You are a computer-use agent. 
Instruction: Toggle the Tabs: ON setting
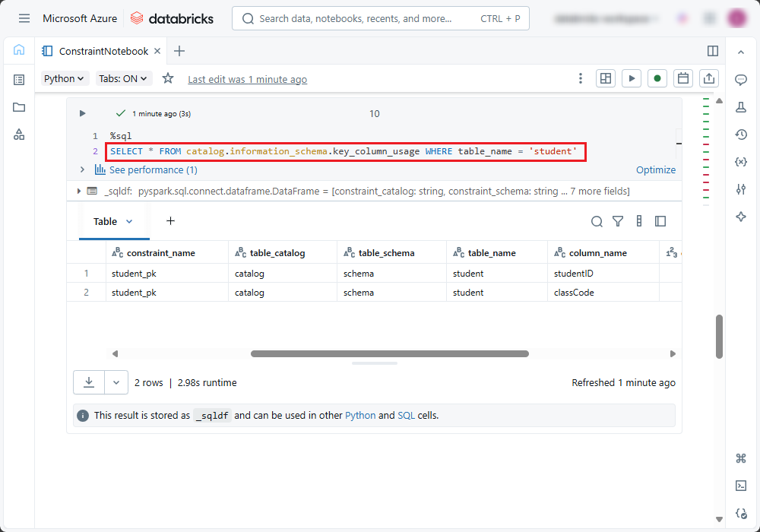(124, 78)
